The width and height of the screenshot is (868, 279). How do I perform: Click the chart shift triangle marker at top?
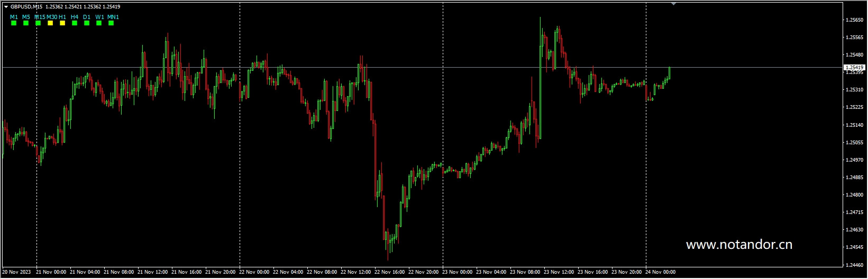pyautogui.click(x=673, y=4)
